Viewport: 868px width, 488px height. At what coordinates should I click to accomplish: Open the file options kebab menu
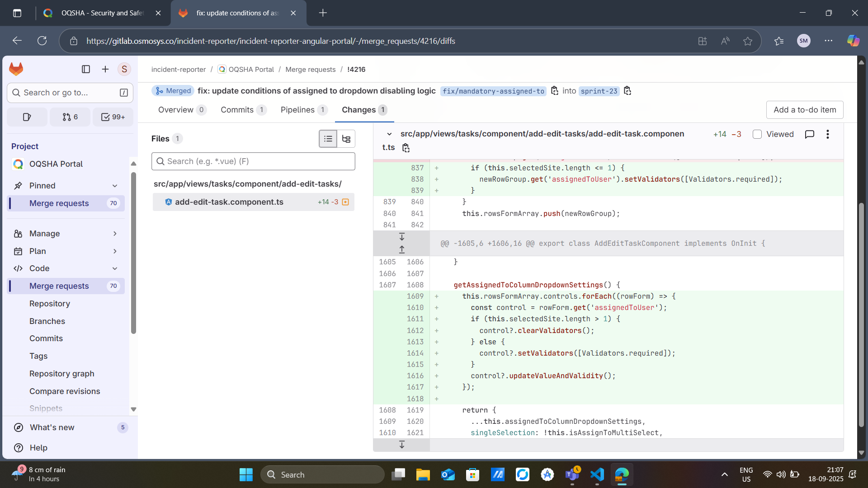coord(827,134)
